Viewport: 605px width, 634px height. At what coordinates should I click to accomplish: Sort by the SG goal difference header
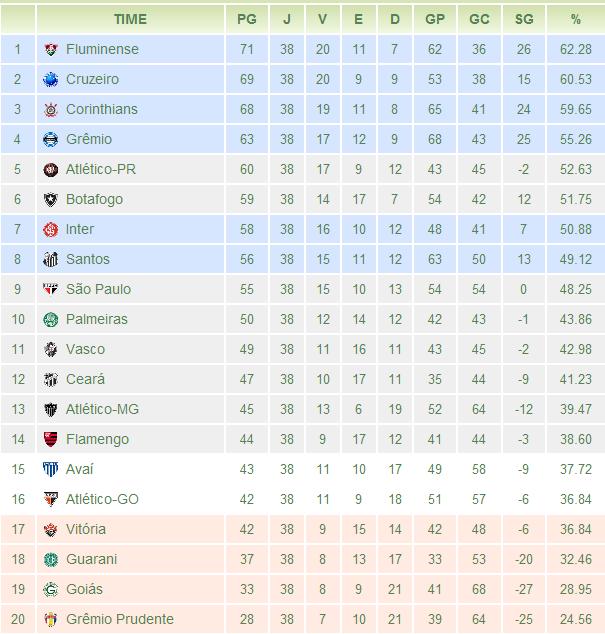pos(524,19)
